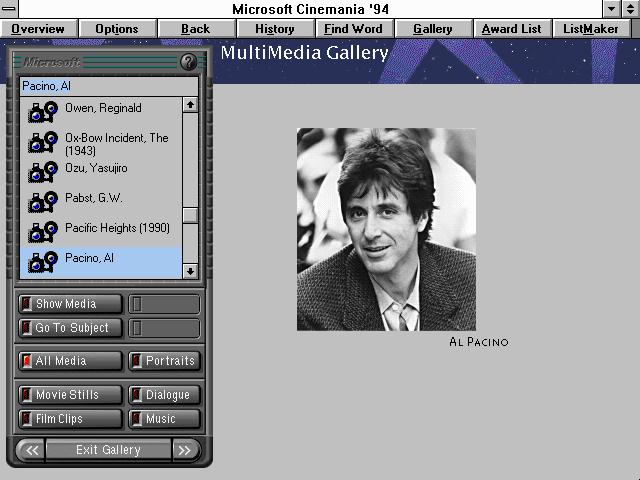The image size is (640, 480).
Task: Click the search field containing Pacino, Al
Action: click(x=109, y=86)
